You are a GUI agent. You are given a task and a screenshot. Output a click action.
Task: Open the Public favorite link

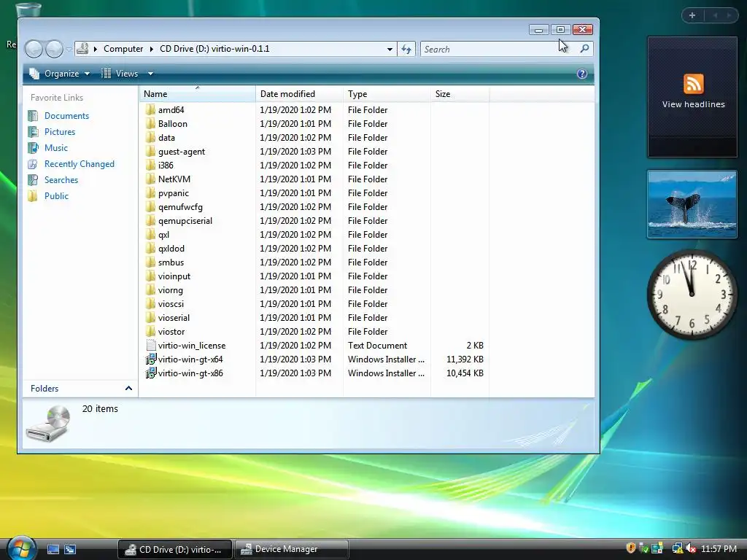(x=56, y=196)
